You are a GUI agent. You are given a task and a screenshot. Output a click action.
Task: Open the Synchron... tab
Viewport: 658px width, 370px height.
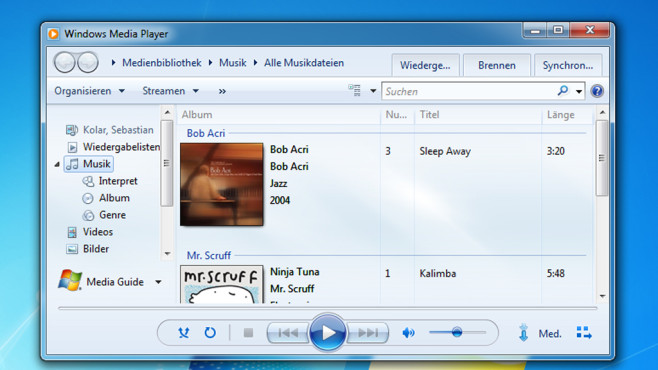click(x=568, y=65)
